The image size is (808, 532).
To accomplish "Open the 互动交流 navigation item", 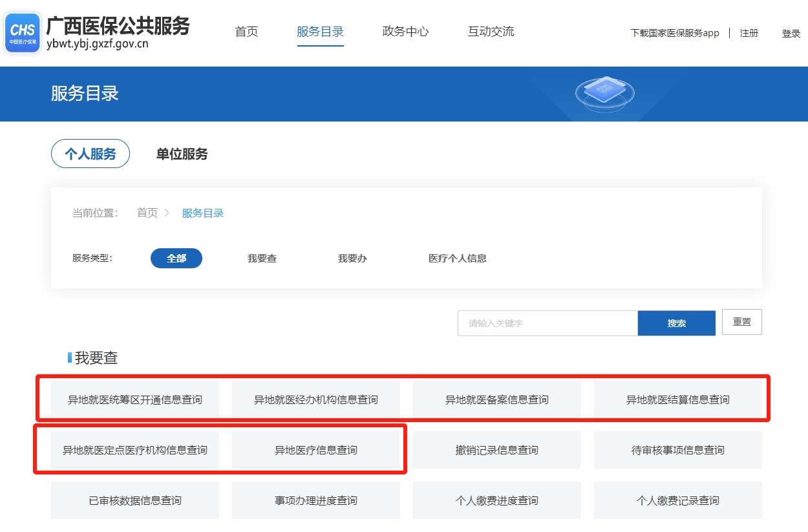I will point(491,32).
